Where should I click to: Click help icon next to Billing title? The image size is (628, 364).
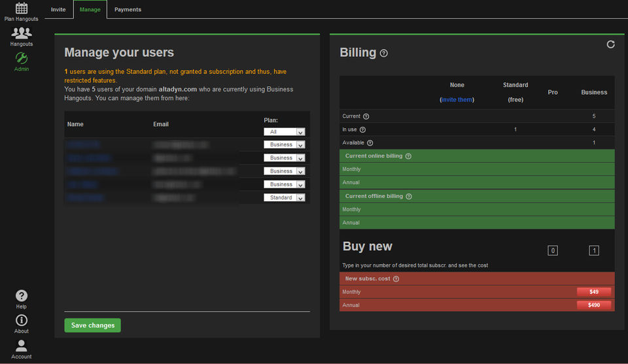coord(384,53)
